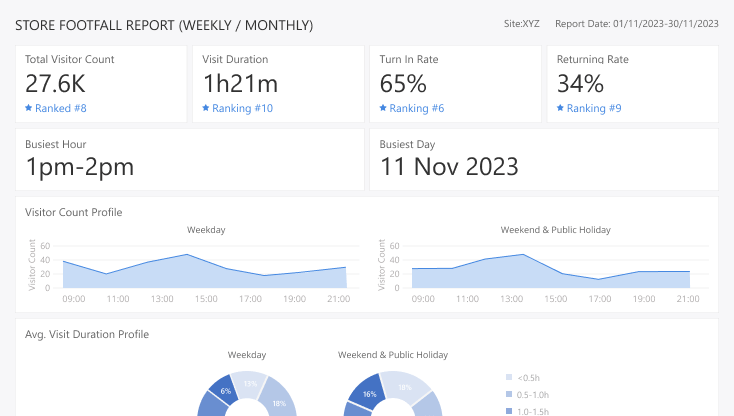Click the 1h21m visit duration value
734x416 pixels.
(x=240, y=84)
